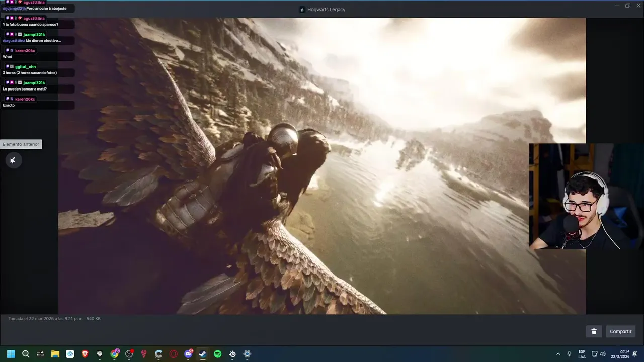Show hidden system tray icons
The height and width of the screenshot is (362, 644).
coord(558,354)
